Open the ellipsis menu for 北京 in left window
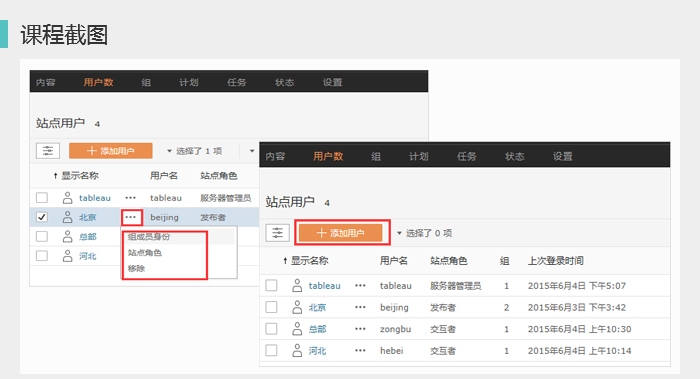The image size is (700, 379). coord(131,217)
